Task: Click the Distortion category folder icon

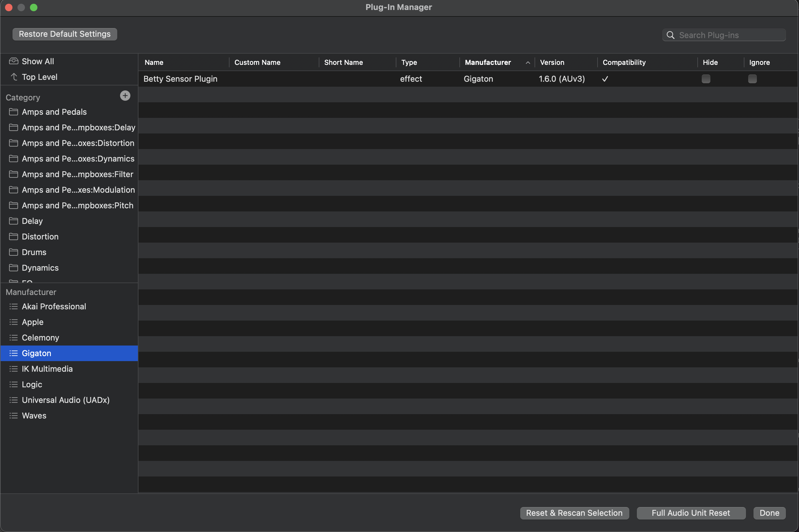Action: [x=14, y=236]
